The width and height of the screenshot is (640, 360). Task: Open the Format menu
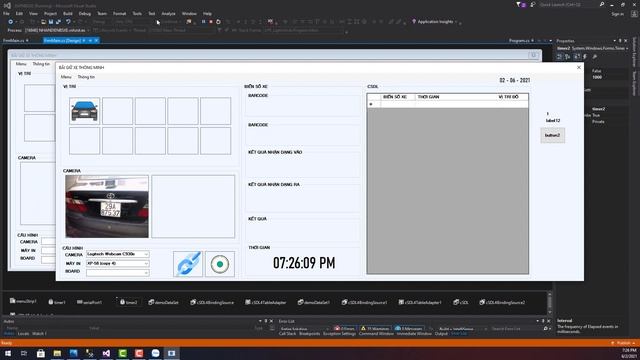click(119, 13)
